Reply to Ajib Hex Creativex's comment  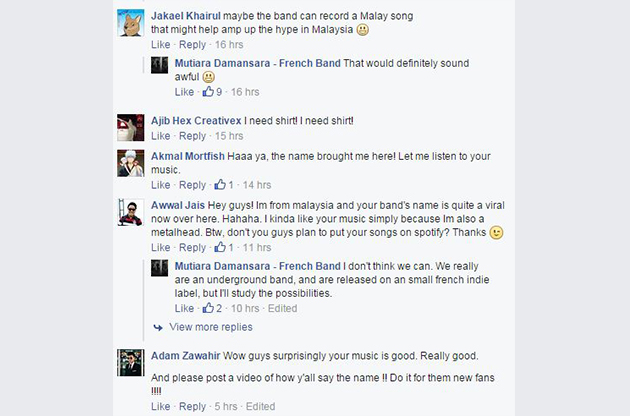click(192, 136)
